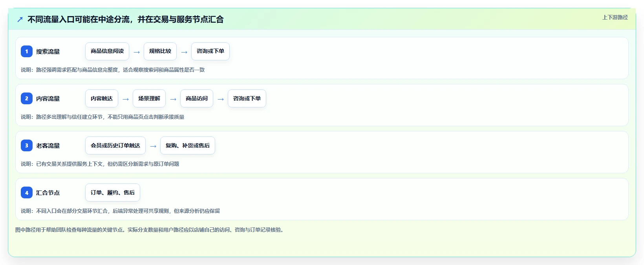Click the heading 不同流量入口可能在中途分流
The width and height of the screenshot is (644, 265).
(126, 19)
